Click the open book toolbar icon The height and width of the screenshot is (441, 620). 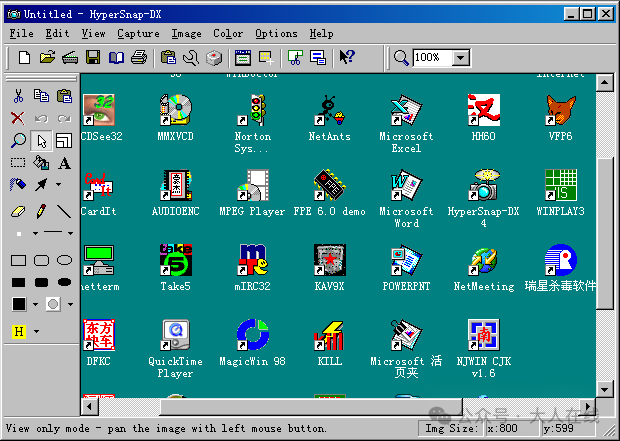116,58
